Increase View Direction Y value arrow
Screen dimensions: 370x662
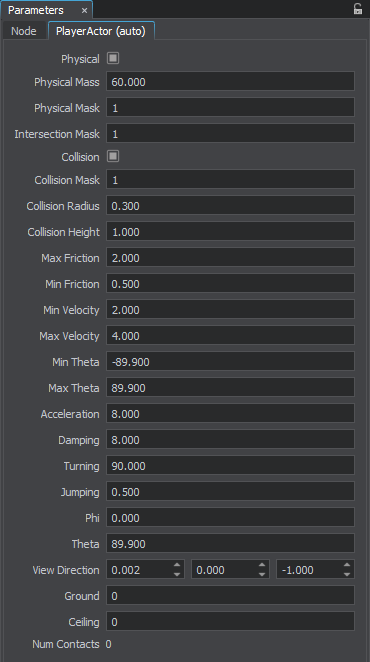[x=262, y=565]
